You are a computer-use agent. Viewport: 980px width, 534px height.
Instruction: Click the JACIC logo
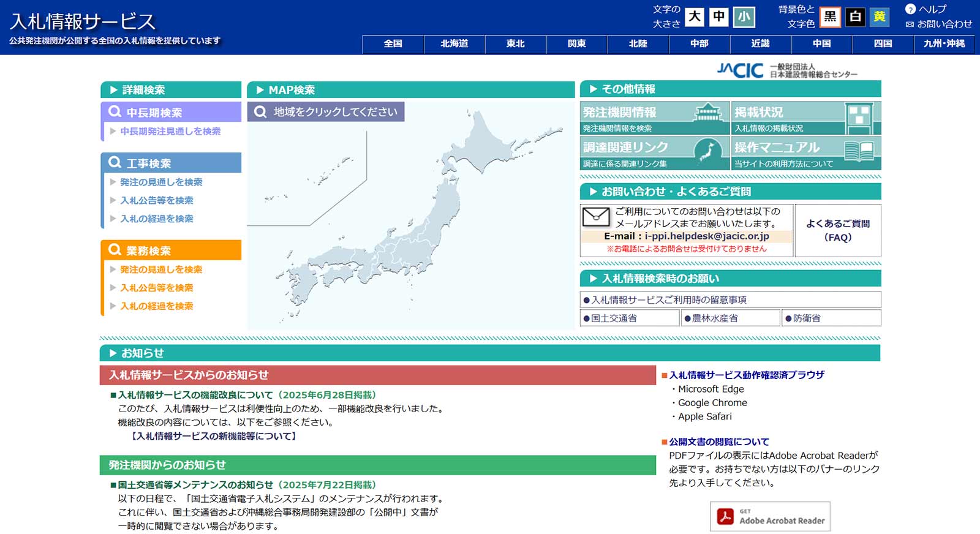[x=787, y=70]
